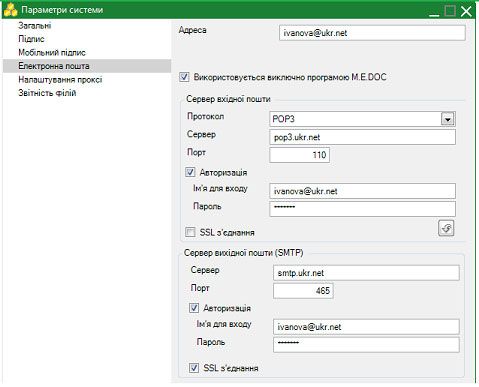Click SMTP Ім'я для входу field

tap(366, 327)
